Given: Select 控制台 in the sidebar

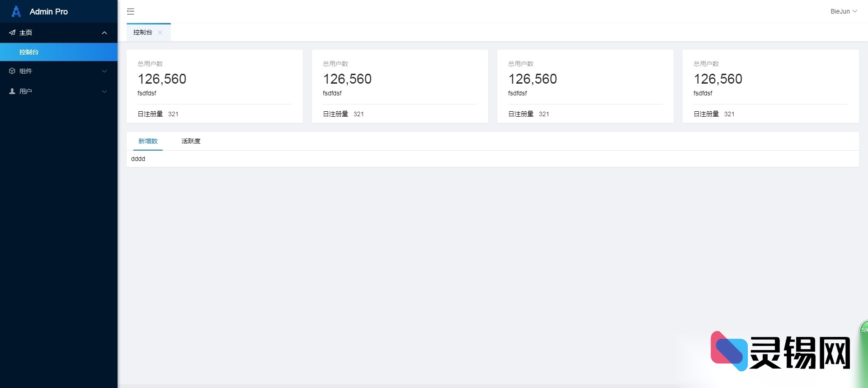Looking at the screenshot, I should (x=29, y=52).
